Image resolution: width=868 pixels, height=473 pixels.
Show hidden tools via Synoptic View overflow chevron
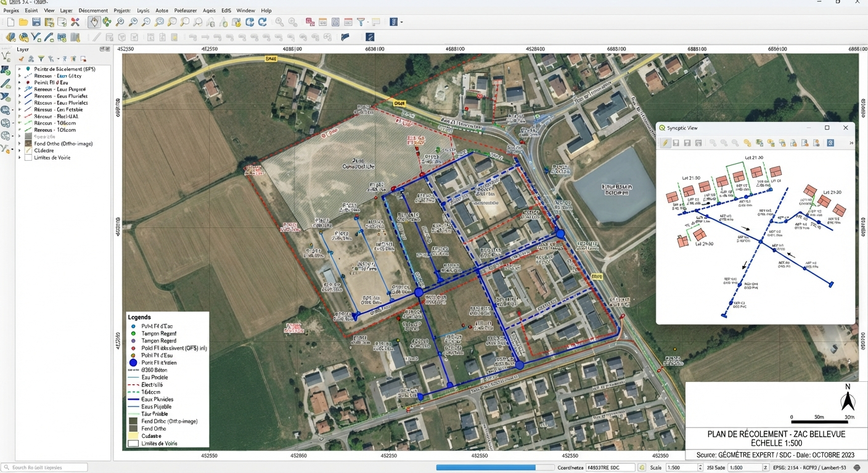coord(851,143)
